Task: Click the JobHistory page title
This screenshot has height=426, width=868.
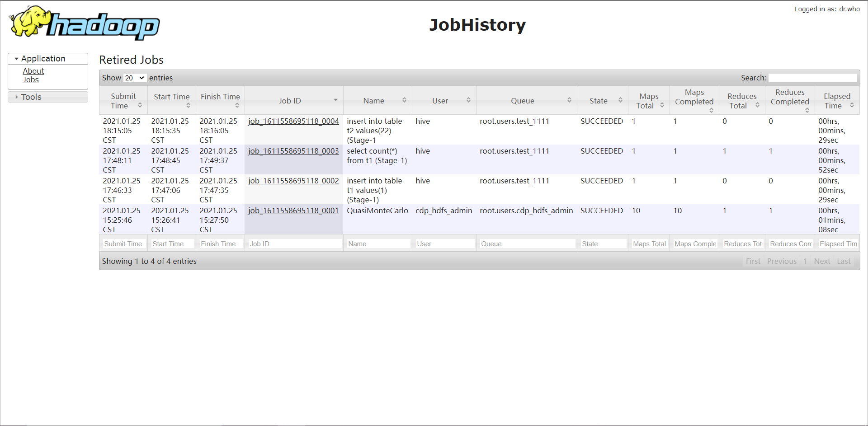Action: pyautogui.click(x=477, y=25)
